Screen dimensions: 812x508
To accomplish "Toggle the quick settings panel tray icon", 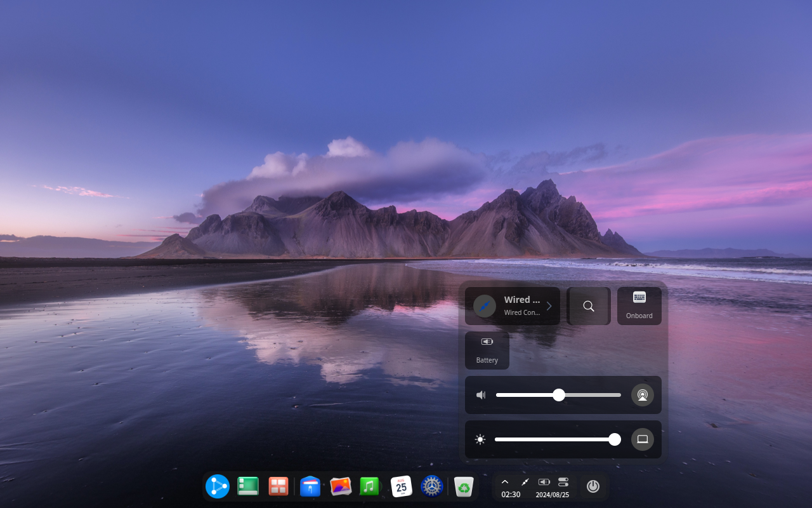I will tap(563, 482).
